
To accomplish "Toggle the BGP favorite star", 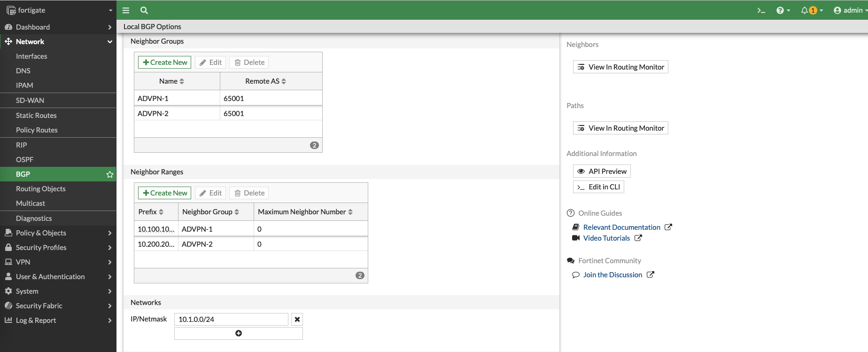I will [x=110, y=174].
